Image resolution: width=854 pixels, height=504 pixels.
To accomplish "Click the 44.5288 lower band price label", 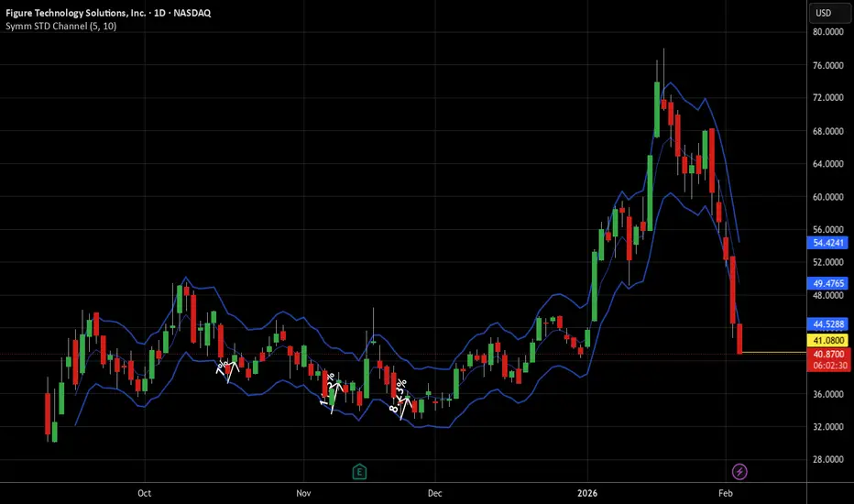I will [827, 324].
